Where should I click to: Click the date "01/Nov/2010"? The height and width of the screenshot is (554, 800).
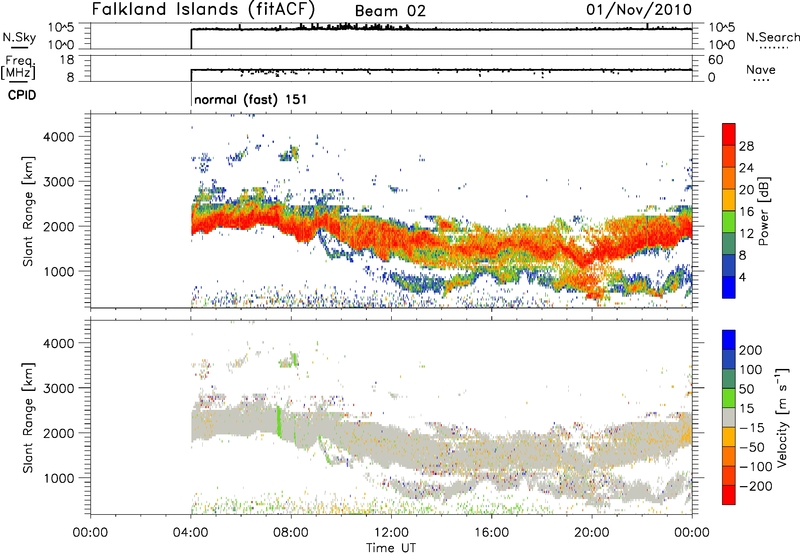click(x=639, y=9)
